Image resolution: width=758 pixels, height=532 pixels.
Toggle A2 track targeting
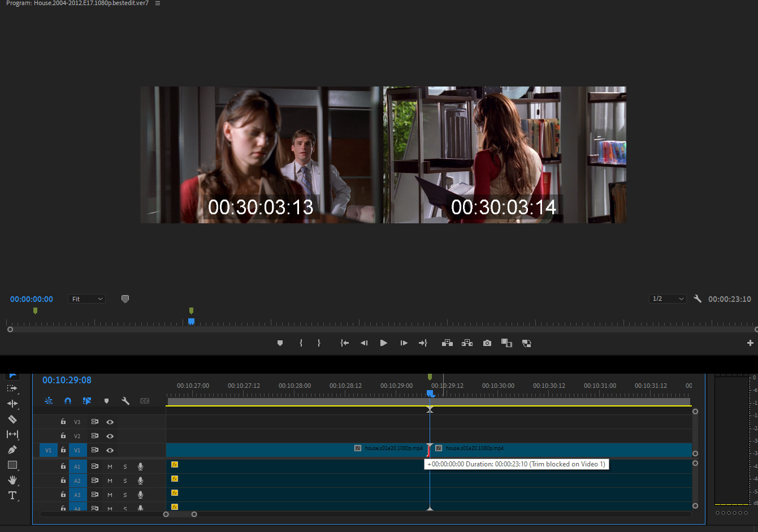pos(77,481)
